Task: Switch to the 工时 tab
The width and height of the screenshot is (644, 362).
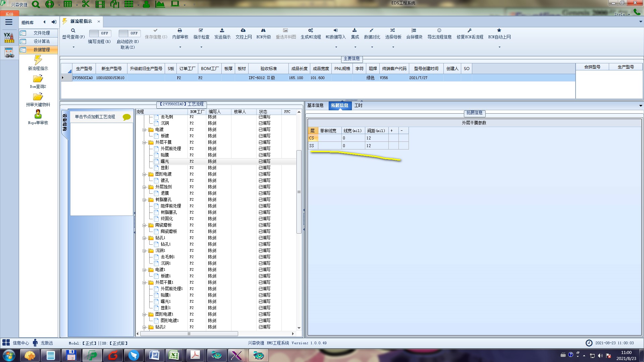Action: (x=358, y=106)
